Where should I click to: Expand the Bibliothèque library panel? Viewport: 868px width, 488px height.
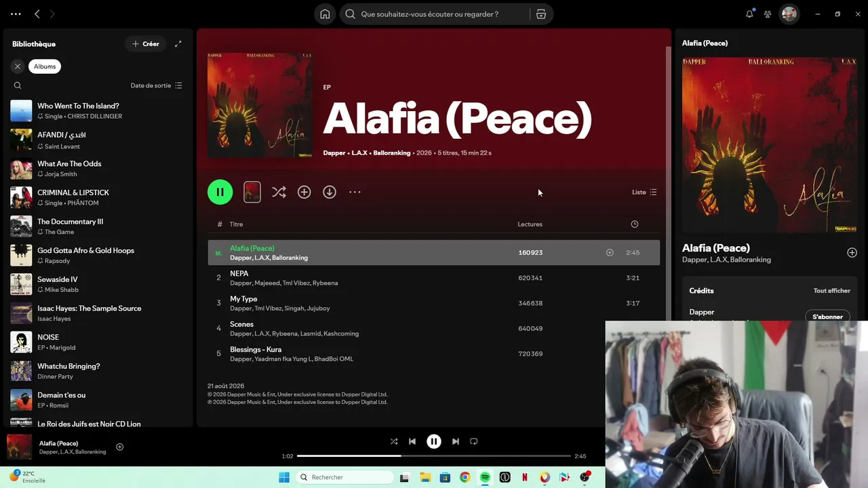click(x=178, y=44)
